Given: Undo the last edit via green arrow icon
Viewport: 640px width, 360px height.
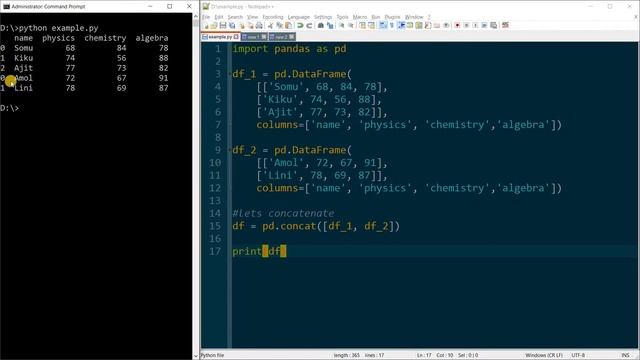Looking at the screenshot, I should [300, 25].
